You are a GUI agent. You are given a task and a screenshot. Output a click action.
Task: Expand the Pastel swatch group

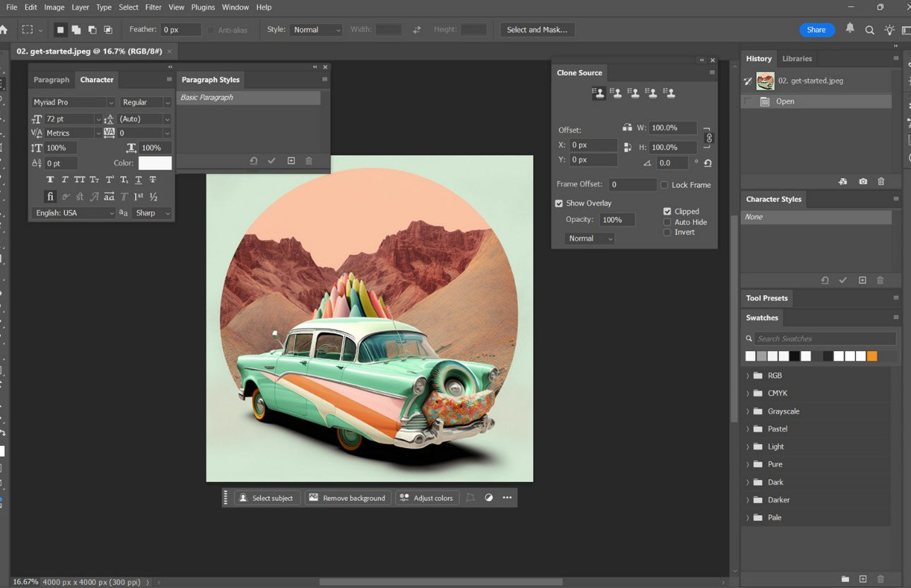[748, 428]
